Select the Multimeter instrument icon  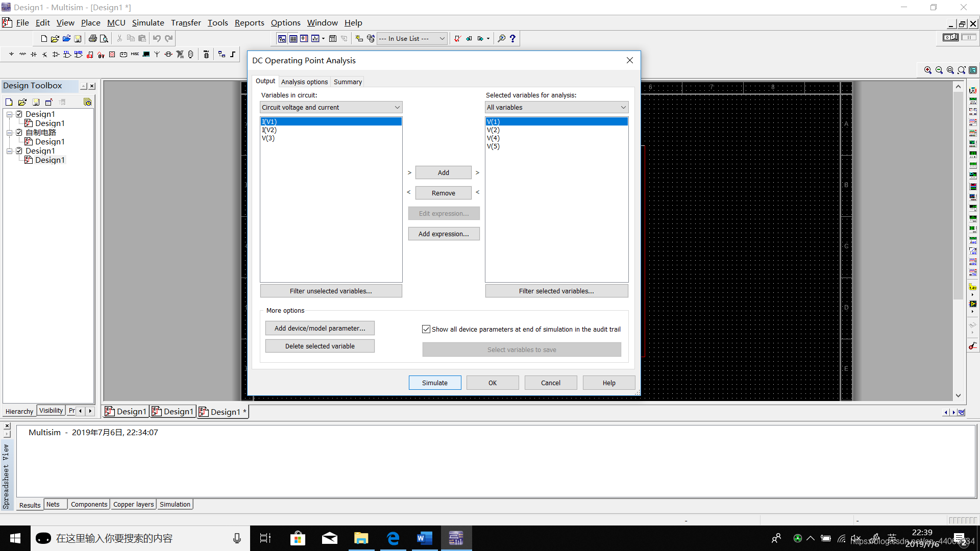[x=973, y=90]
